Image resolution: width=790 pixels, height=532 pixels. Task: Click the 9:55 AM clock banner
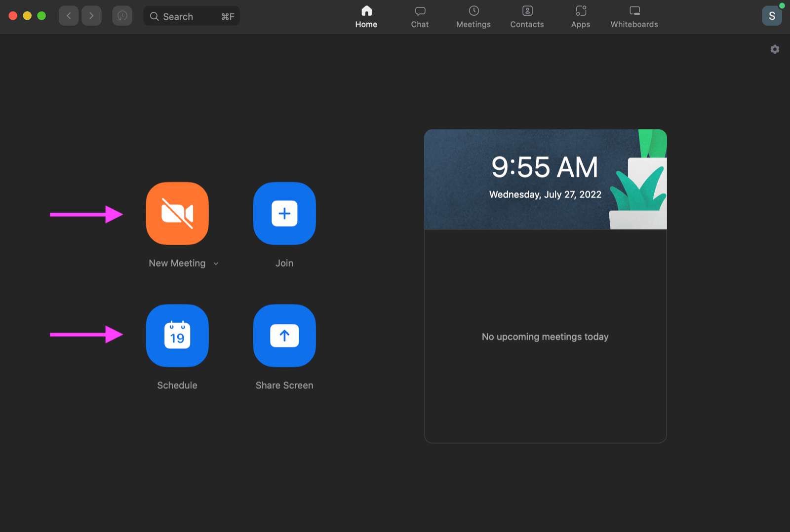[x=545, y=180]
